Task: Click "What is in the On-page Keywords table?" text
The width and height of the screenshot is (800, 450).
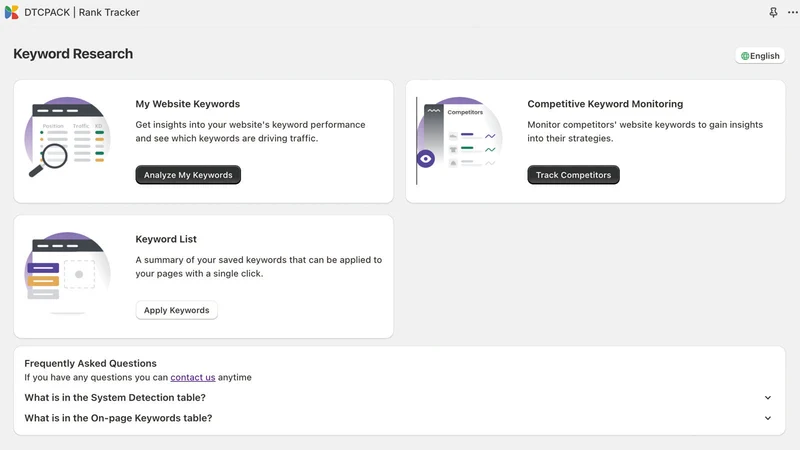Action: click(x=118, y=418)
